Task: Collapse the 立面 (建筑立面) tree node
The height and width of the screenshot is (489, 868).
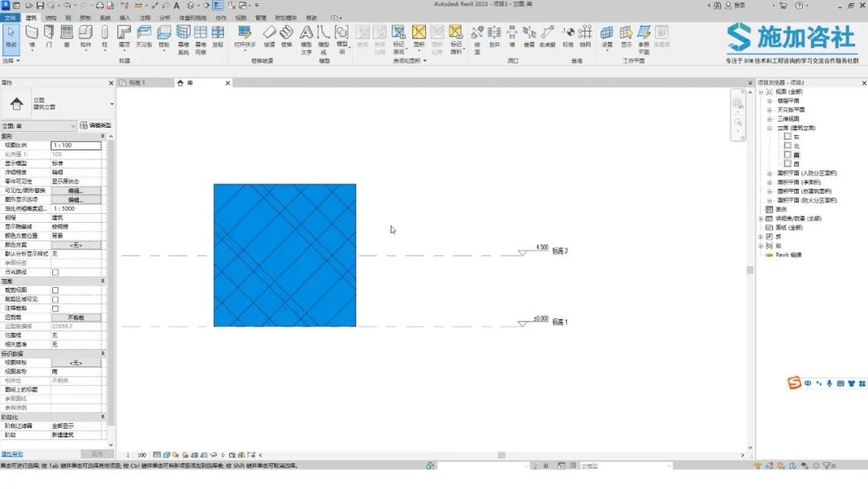Action: pyautogui.click(x=769, y=128)
